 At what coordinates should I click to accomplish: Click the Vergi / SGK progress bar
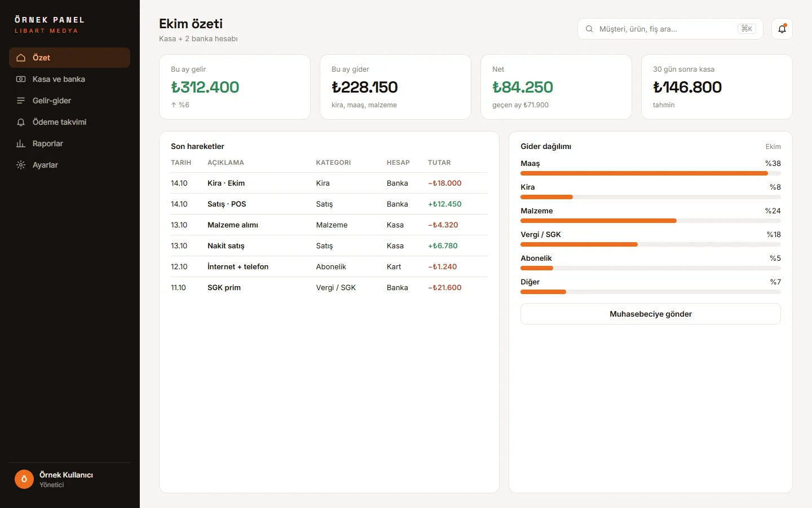click(651, 244)
